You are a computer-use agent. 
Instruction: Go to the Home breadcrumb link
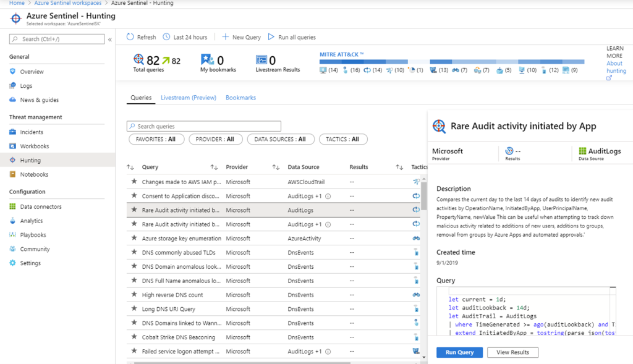[x=17, y=3]
